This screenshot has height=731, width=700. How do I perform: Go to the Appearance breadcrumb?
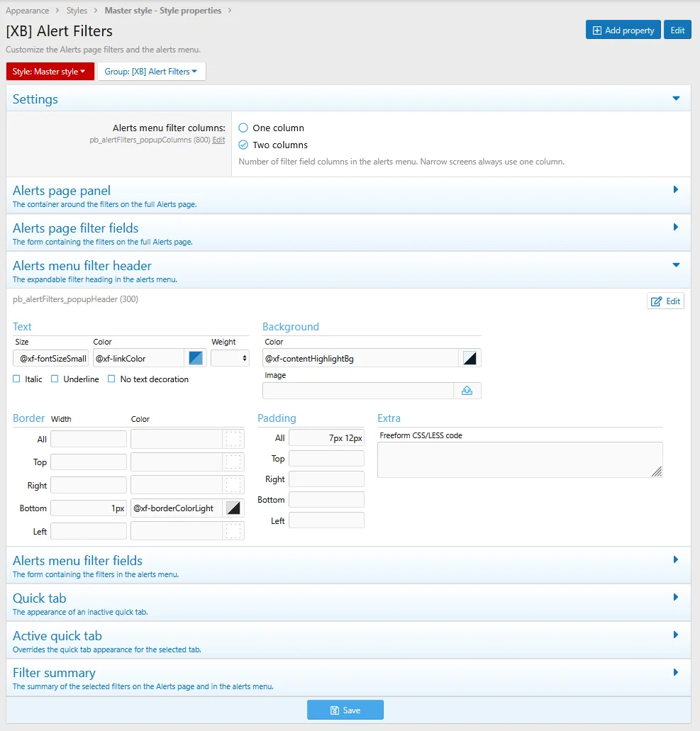[x=27, y=10]
